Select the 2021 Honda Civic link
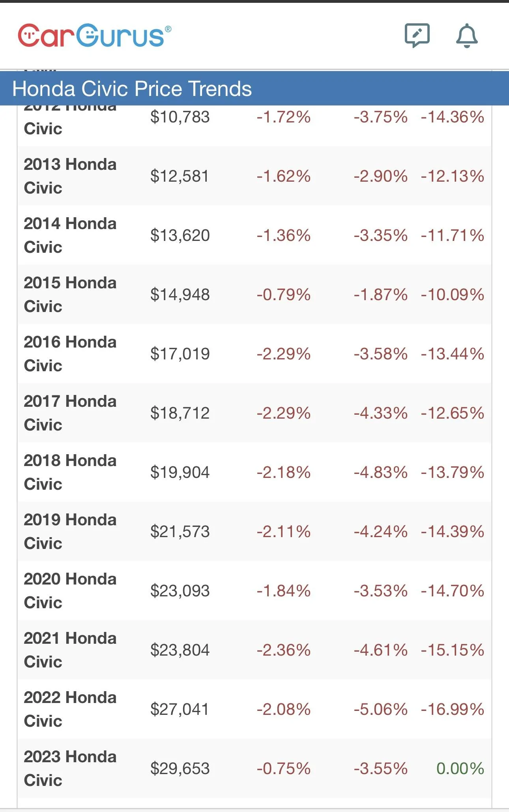This screenshot has height=812, width=509. (x=70, y=650)
